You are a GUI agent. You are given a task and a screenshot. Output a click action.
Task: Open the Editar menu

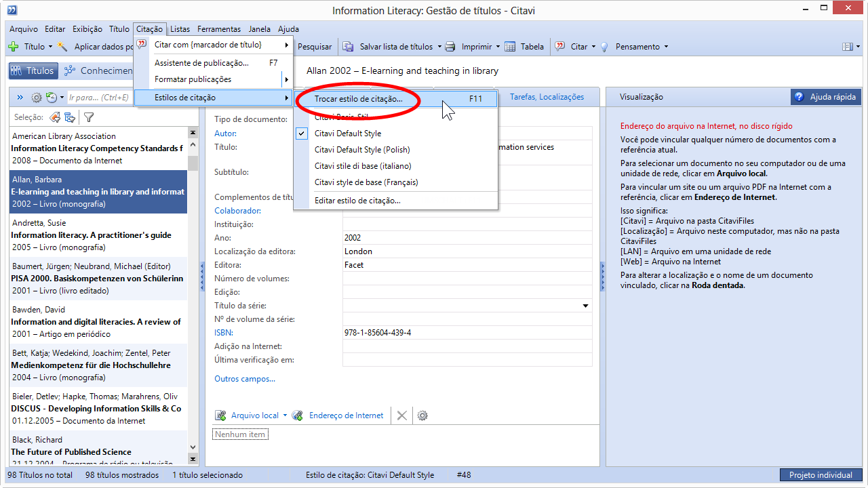coord(55,29)
